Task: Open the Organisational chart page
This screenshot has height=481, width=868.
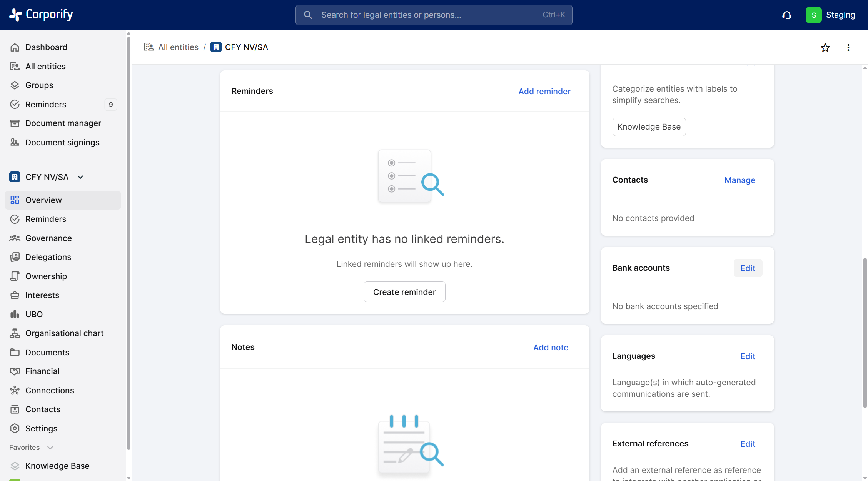Action: coord(64,333)
